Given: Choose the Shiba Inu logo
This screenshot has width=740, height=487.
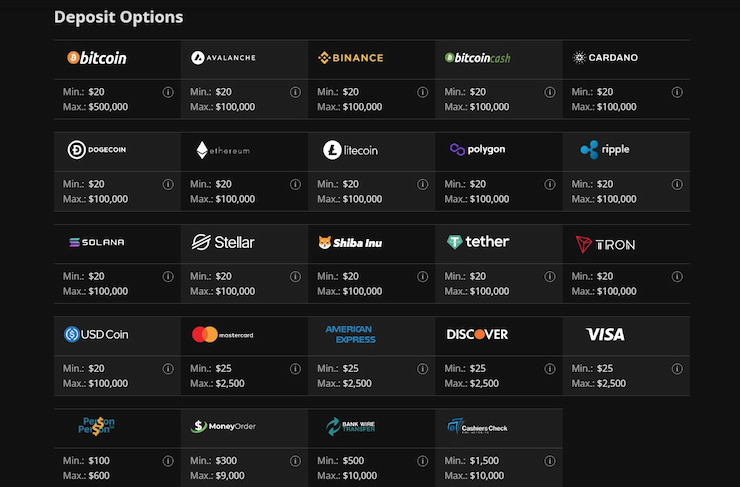Looking at the screenshot, I should (x=351, y=243).
